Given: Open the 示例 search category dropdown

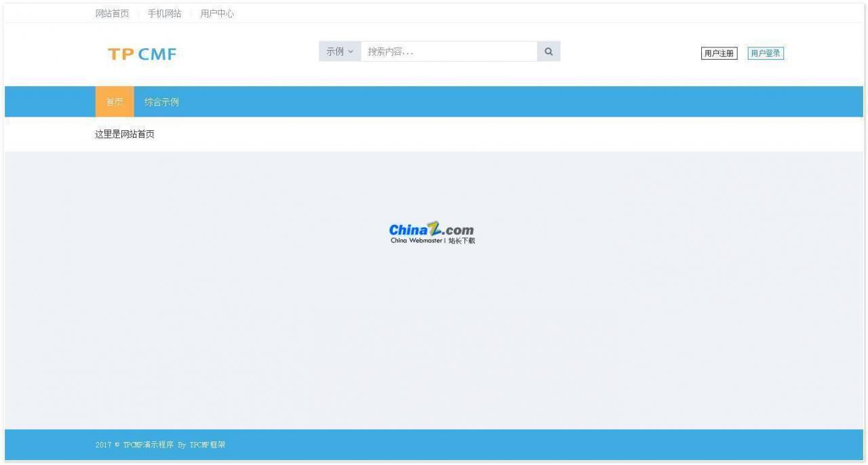Looking at the screenshot, I should coord(340,52).
